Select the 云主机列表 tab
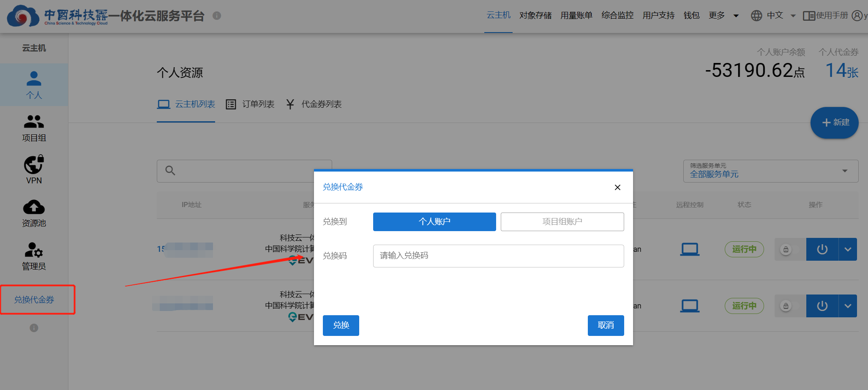 point(186,104)
